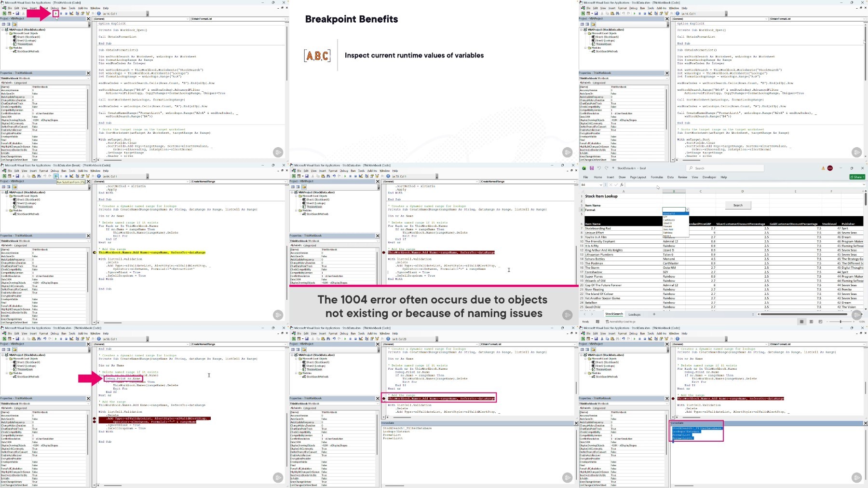Open Object Browser icon in the Ln 9 VBA window
This screenshot has height=488, width=868.
(x=377, y=339)
